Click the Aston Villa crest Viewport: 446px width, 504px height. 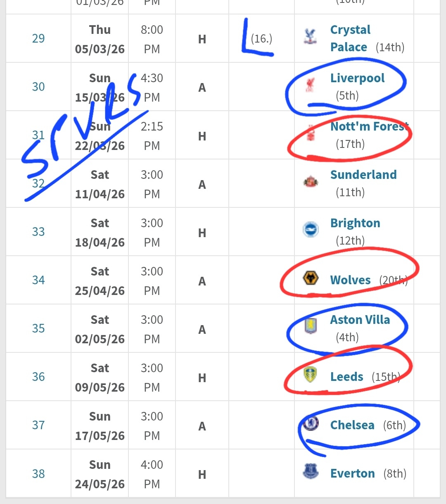[310, 326]
